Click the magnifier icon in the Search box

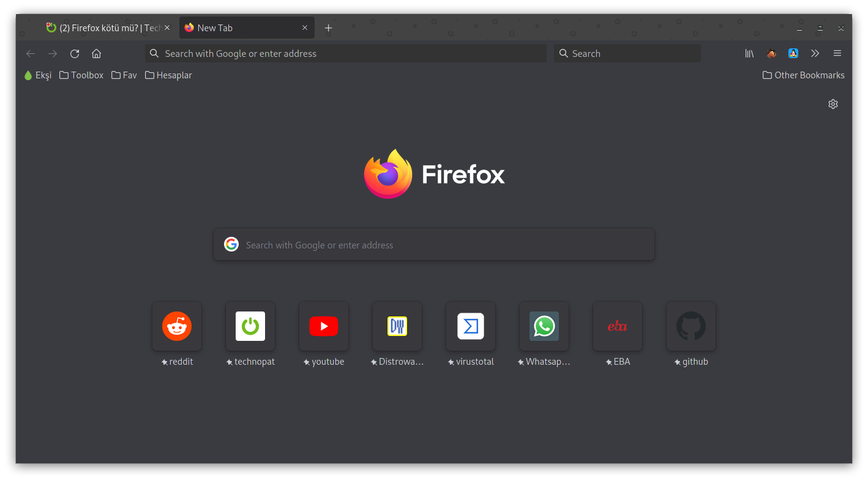click(564, 54)
